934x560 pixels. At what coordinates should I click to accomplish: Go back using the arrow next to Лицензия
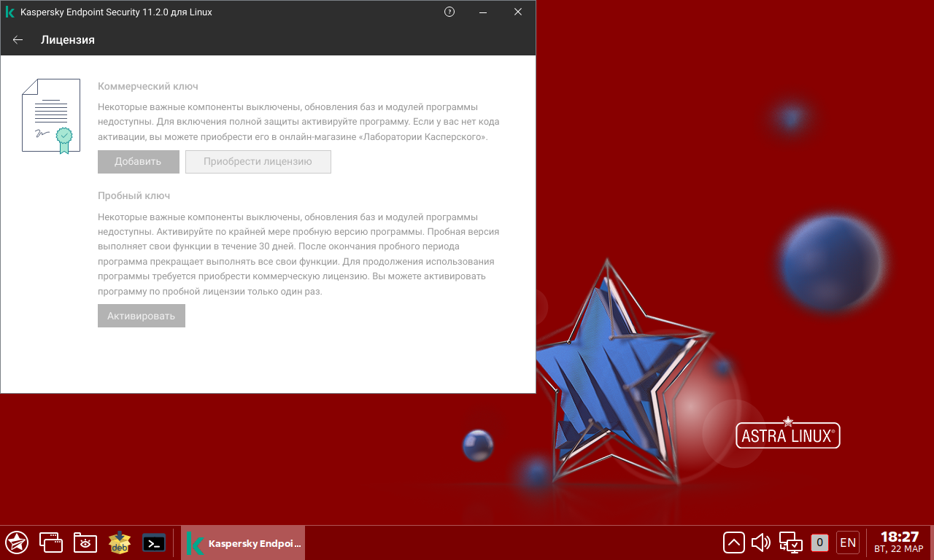point(18,40)
